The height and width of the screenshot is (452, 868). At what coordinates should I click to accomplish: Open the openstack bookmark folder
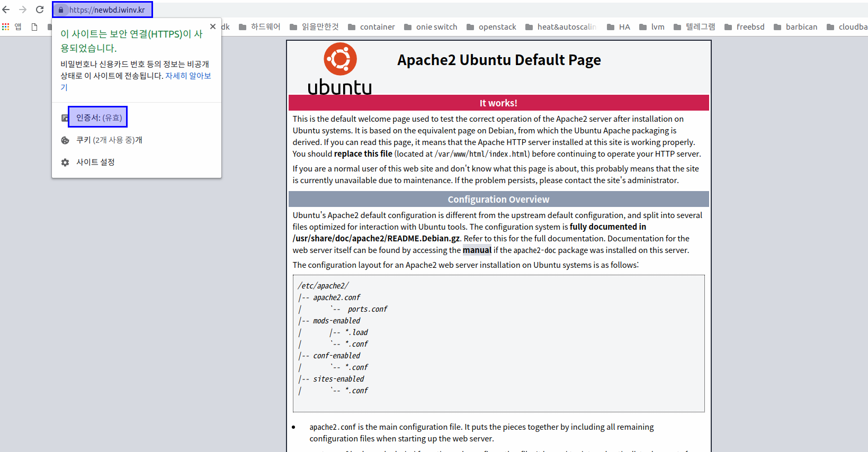pos(491,26)
